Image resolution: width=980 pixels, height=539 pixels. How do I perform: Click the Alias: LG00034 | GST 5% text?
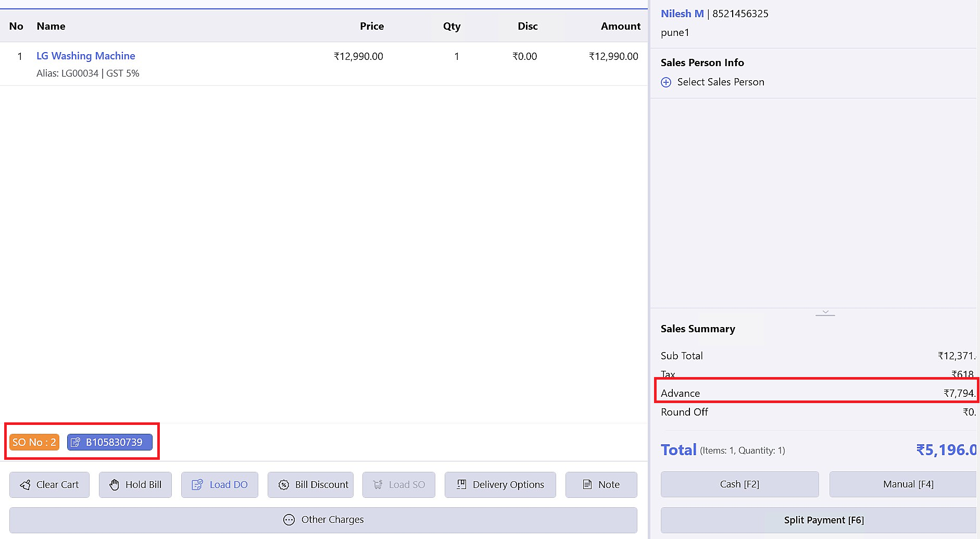click(88, 73)
